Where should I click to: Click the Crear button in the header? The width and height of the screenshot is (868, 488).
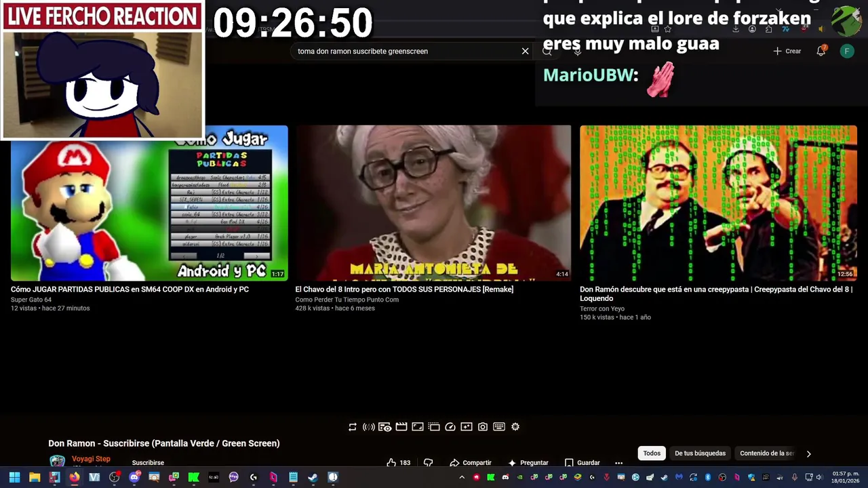pos(787,51)
